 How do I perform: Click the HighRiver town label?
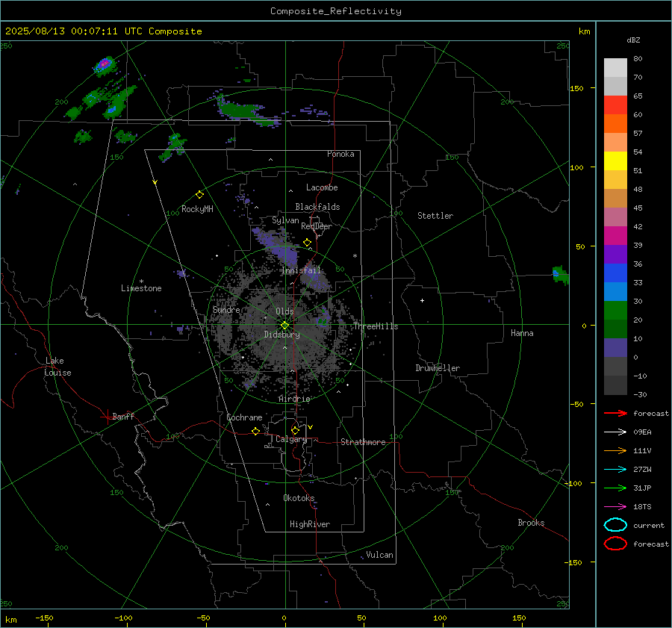310,524
